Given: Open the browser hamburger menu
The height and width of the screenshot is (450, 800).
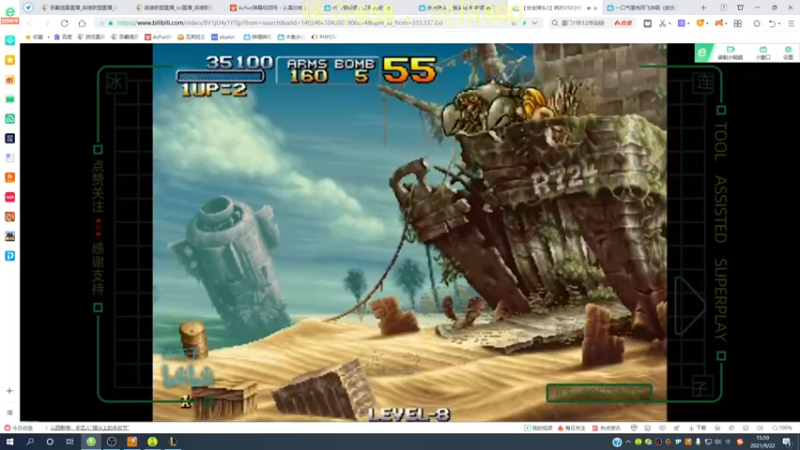Looking at the screenshot, I should [791, 23].
